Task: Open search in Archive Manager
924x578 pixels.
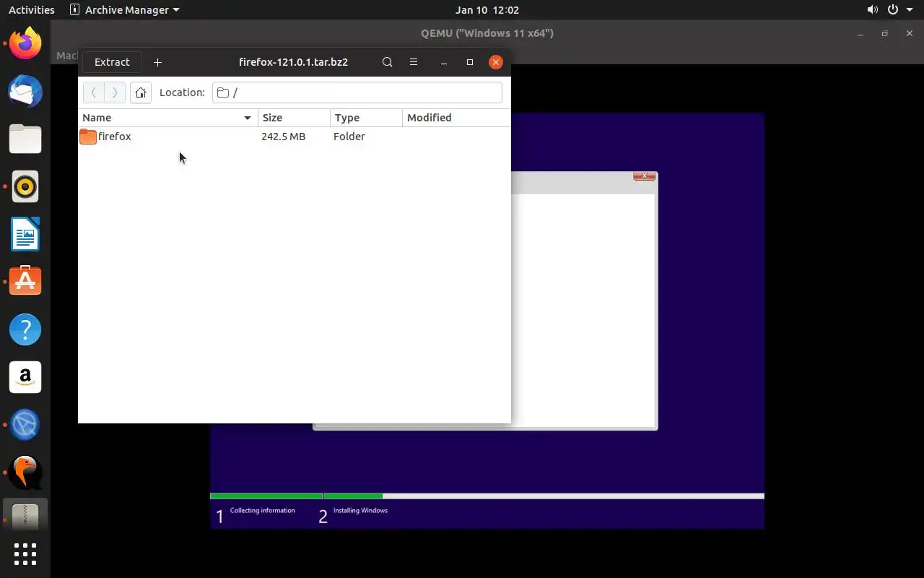Action: click(388, 62)
